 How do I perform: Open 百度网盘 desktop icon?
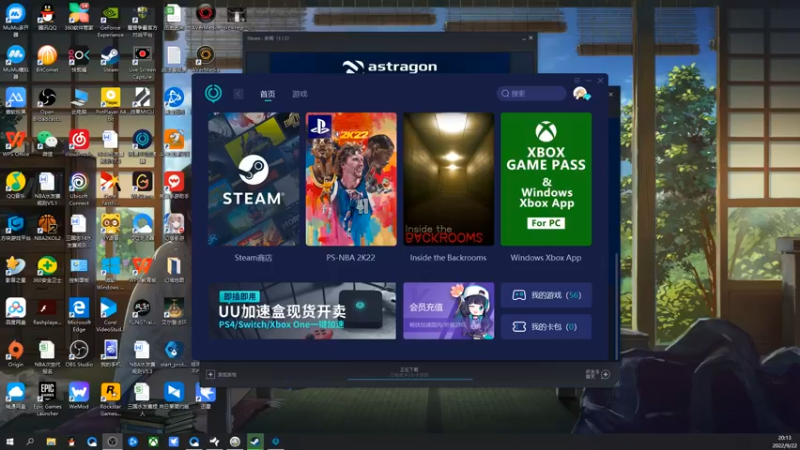[15, 312]
